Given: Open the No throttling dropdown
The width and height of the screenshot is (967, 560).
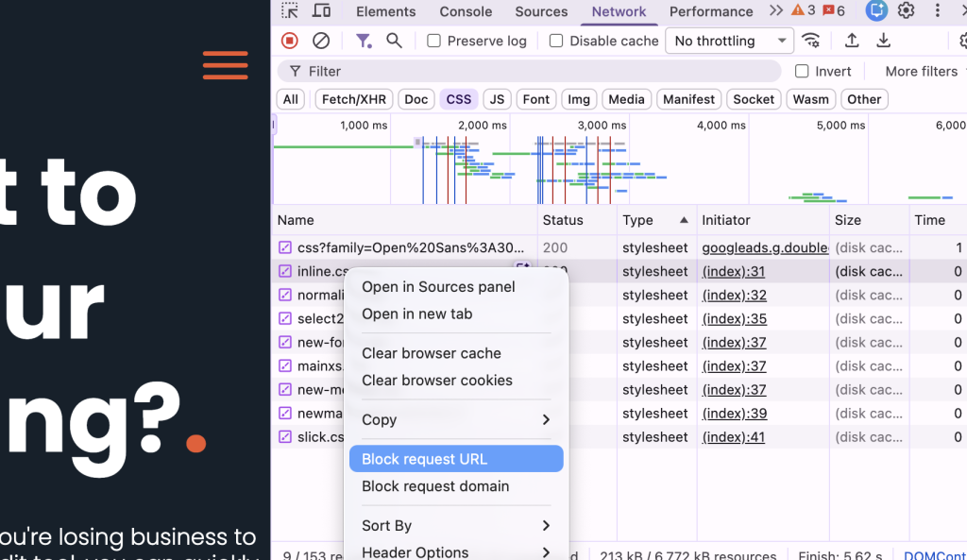Looking at the screenshot, I should tap(727, 41).
